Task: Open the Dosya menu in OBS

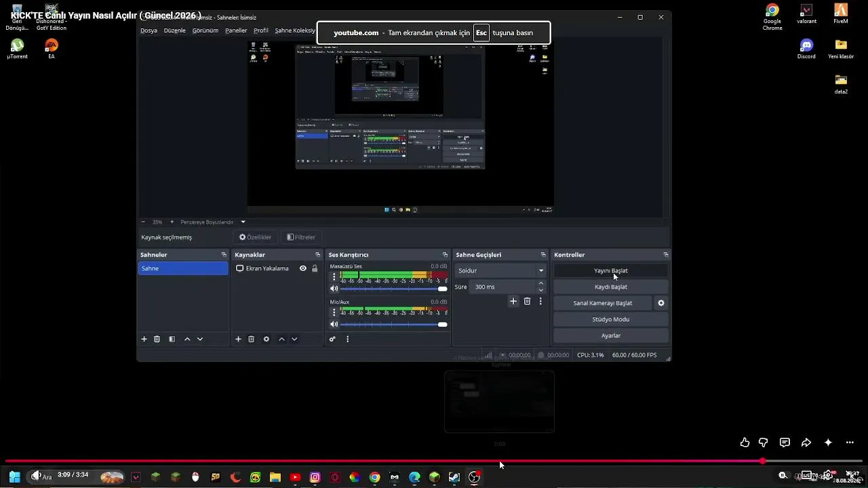Action: pyautogui.click(x=149, y=30)
